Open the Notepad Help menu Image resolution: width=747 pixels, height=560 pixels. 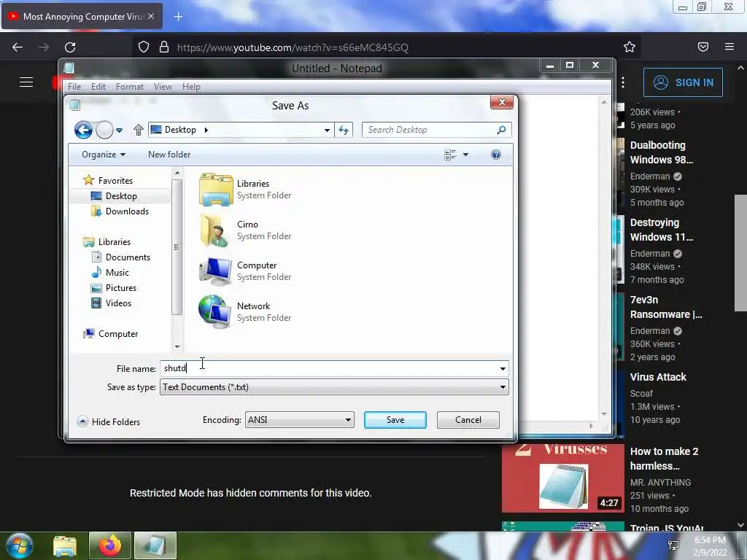191,87
